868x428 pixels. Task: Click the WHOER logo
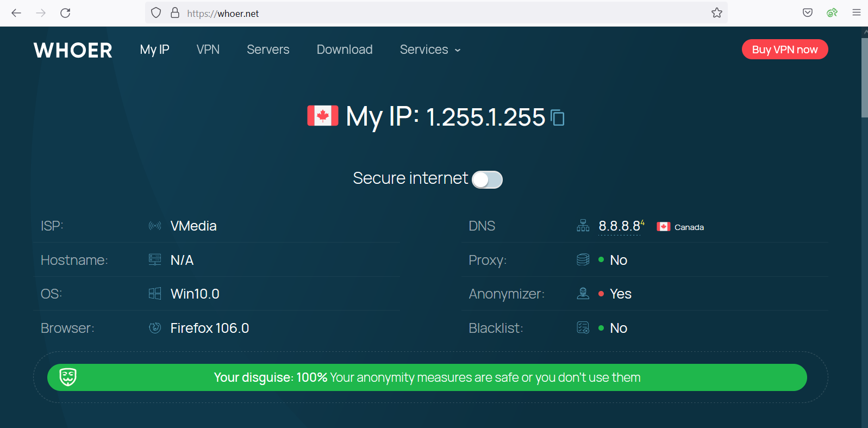click(73, 50)
